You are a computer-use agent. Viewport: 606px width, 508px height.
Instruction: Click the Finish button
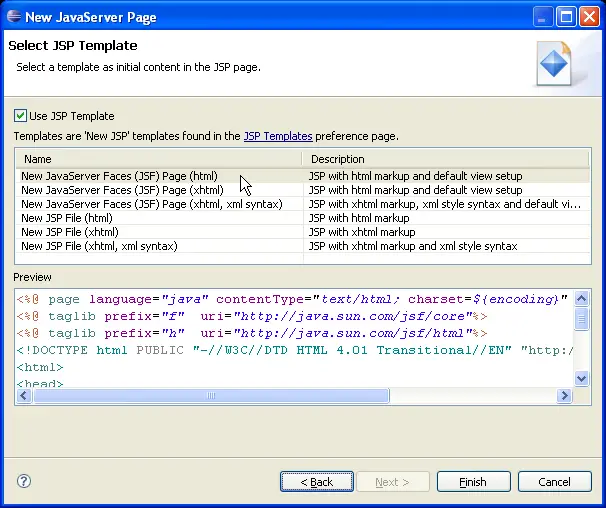(x=473, y=482)
